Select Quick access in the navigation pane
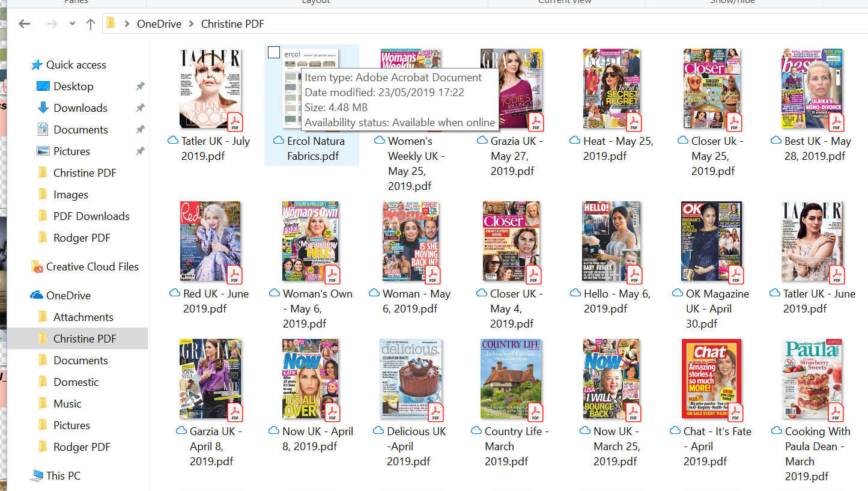 tap(76, 65)
